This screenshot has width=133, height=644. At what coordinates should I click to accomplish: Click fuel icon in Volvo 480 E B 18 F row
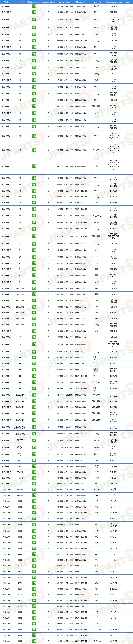click(34, 624)
